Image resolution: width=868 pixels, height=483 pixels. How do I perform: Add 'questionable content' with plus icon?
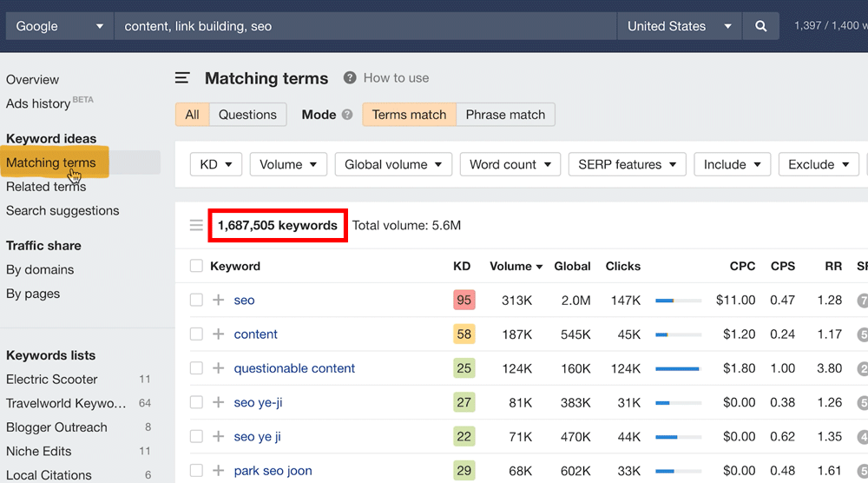(218, 368)
